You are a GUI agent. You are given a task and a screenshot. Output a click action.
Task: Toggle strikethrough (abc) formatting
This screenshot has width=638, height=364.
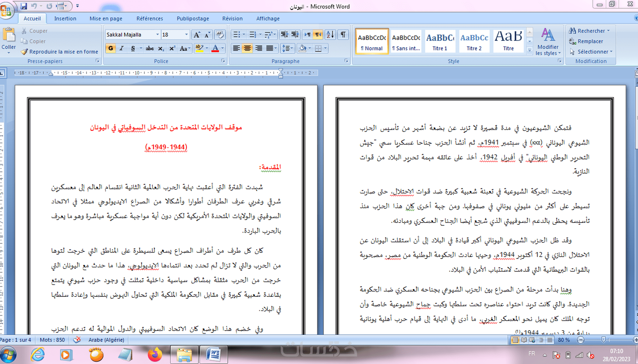click(150, 48)
